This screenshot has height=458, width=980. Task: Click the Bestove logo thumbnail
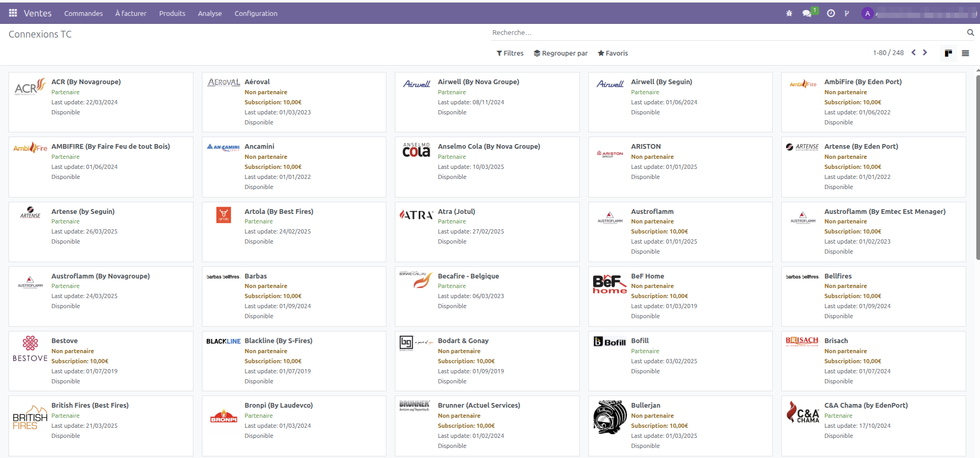click(x=30, y=348)
